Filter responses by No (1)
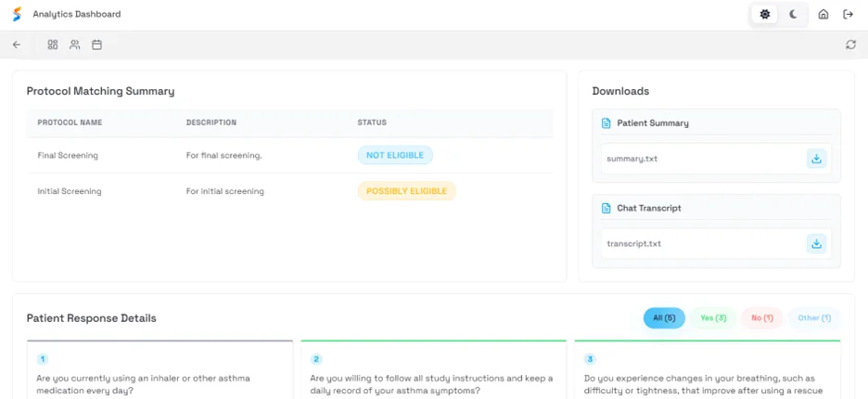Viewport: 868px width, 399px height. (762, 318)
